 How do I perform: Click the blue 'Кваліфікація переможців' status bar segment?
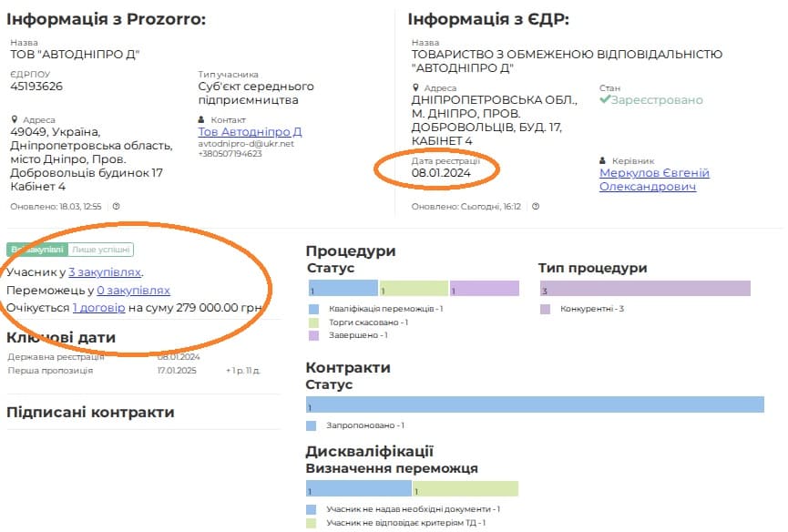click(x=343, y=289)
